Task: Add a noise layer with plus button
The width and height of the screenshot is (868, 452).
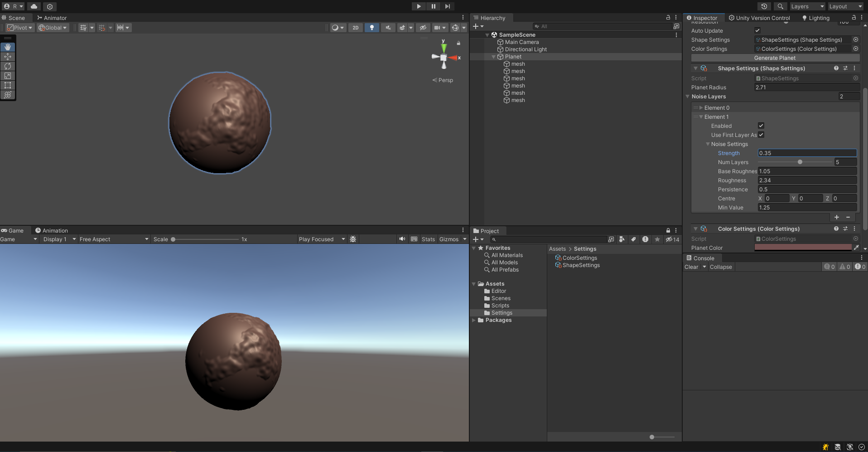Action: (837, 217)
